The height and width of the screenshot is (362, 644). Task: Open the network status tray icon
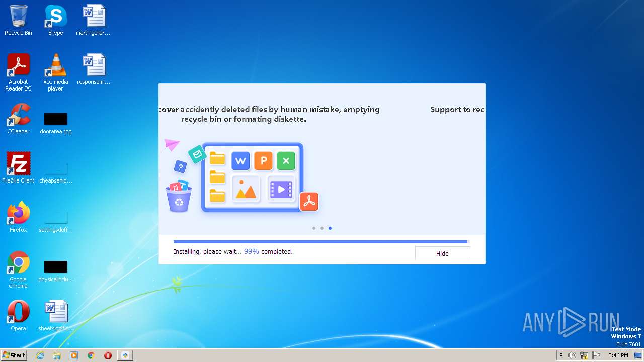584,355
